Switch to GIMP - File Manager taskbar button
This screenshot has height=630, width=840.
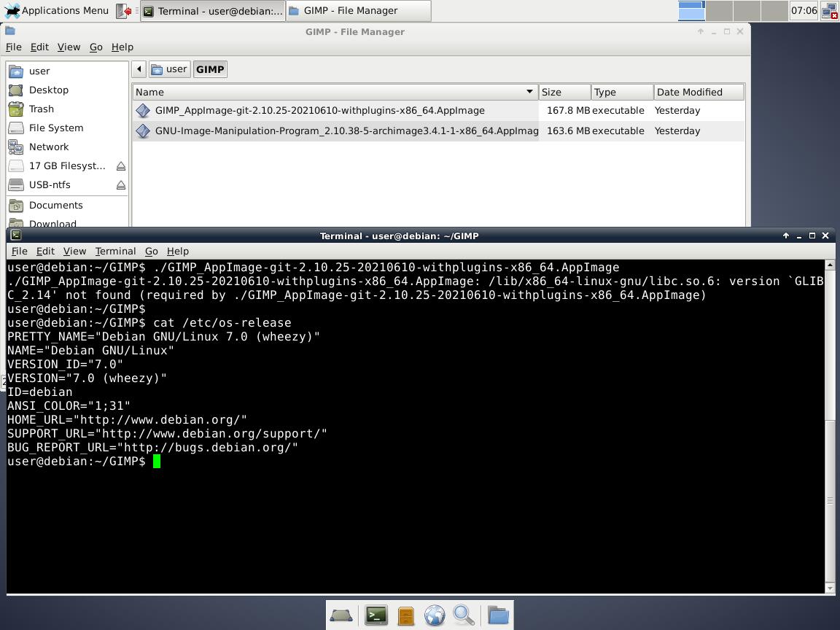coord(359,11)
